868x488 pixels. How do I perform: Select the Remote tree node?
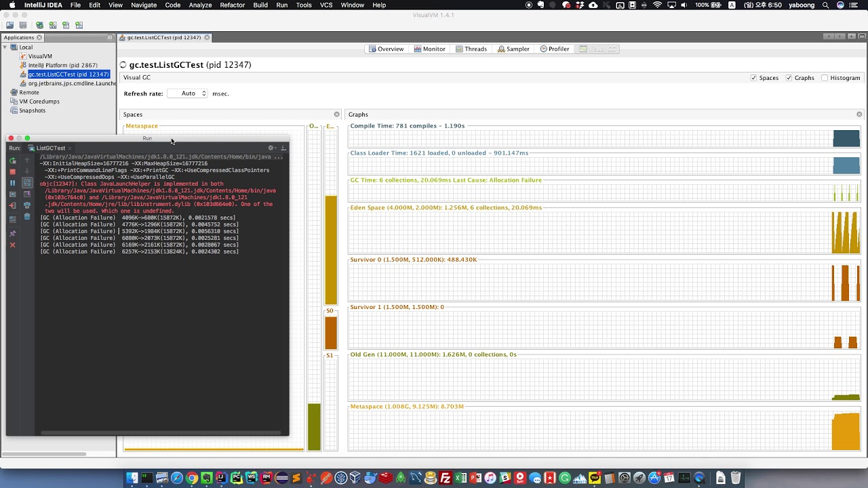[29, 92]
